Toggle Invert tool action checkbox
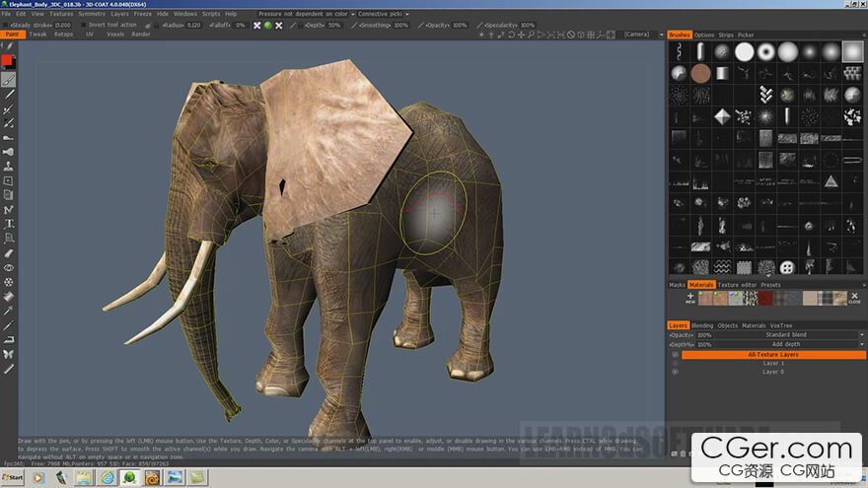Viewport: 868px width, 488px height. tap(84, 25)
